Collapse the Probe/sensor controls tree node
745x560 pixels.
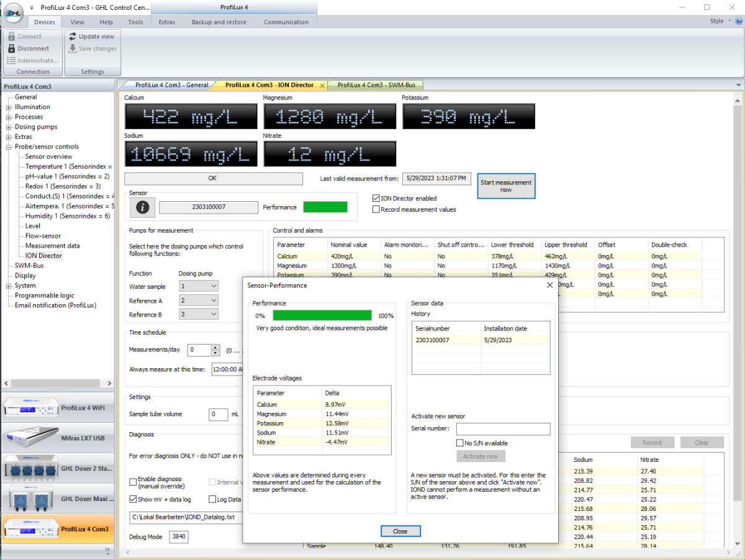tap(9, 147)
